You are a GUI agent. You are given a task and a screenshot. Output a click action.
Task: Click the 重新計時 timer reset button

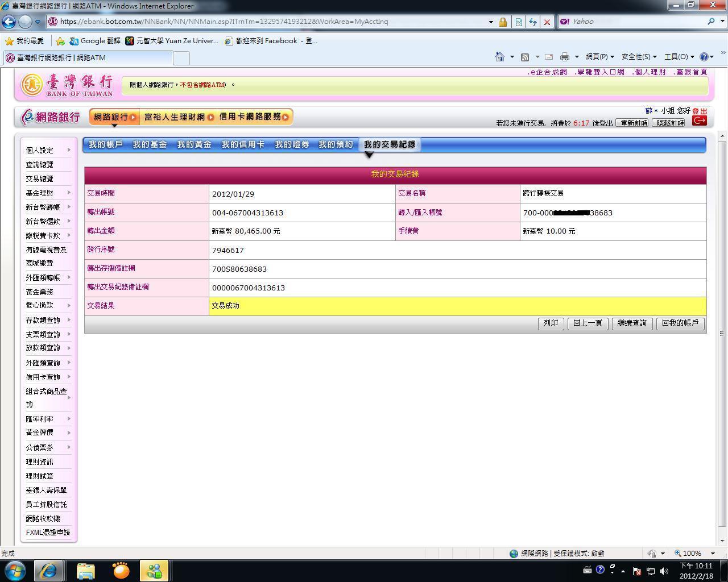[634, 123]
